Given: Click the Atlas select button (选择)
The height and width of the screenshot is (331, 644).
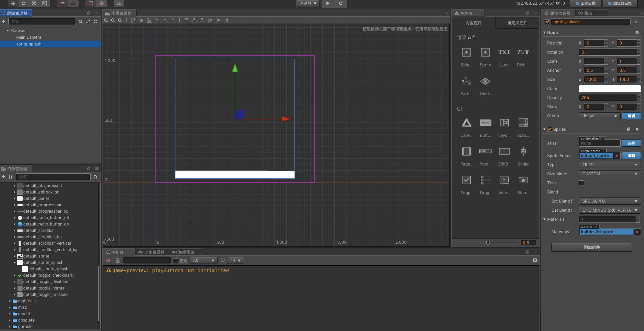Looking at the screenshot, I should point(631,143).
